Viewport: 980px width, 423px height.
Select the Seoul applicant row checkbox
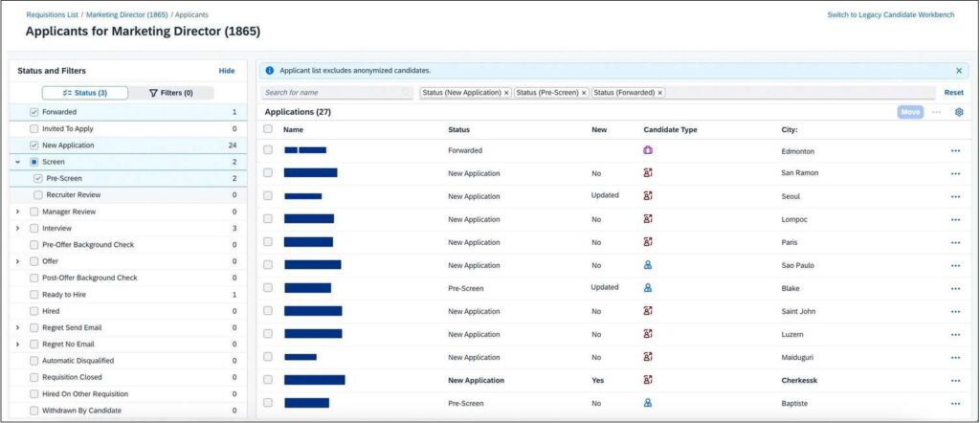[268, 195]
